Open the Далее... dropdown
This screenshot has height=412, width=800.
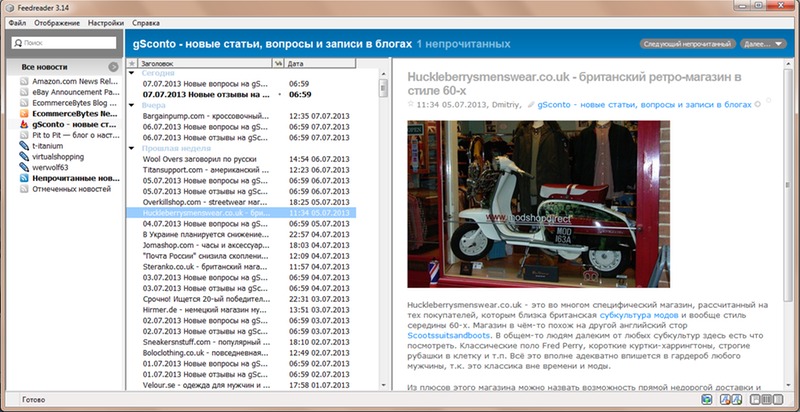(x=763, y=44)
